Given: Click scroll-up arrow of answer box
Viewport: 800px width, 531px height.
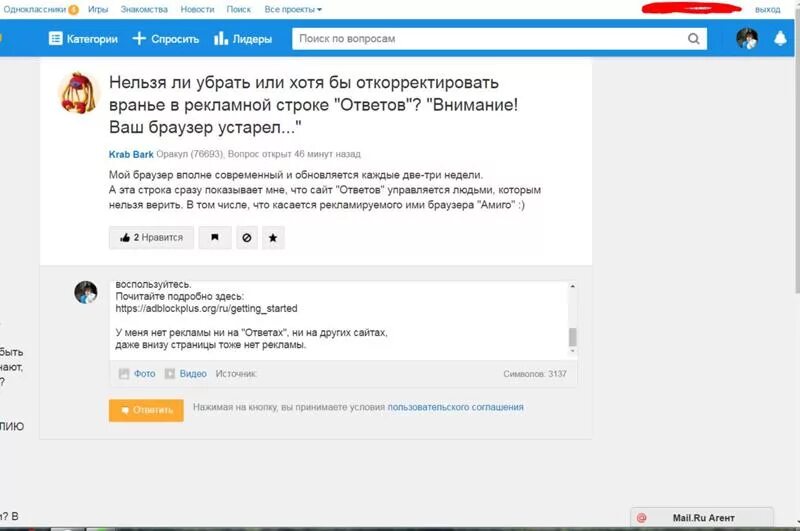Looking at the screenshot, I should 572,287.
